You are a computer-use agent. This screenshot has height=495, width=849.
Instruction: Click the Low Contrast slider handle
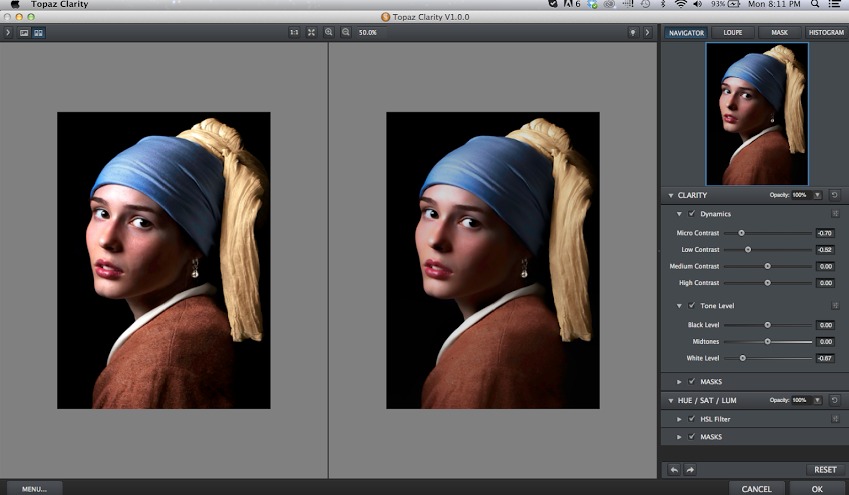click(x=748, y=250)
